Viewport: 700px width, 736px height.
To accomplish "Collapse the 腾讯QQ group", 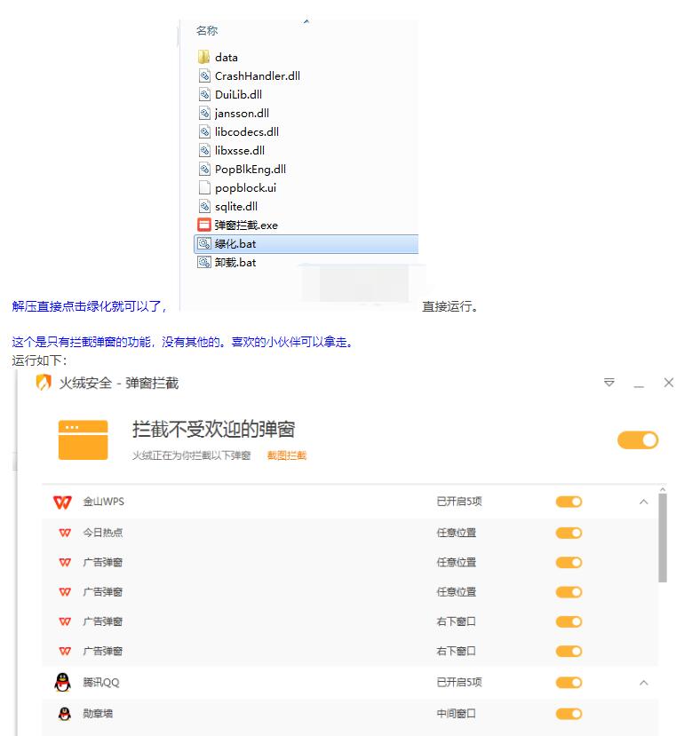I will coord(644,683).
